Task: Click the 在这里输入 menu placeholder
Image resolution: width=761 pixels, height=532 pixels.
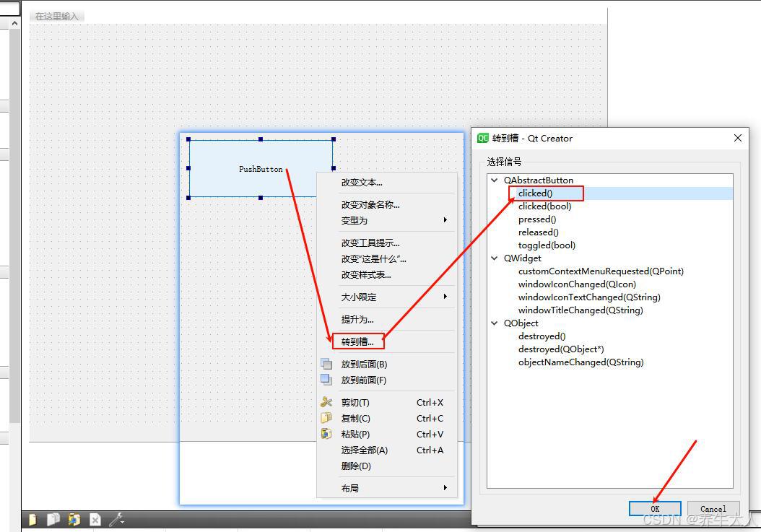Action: [57, 17]
